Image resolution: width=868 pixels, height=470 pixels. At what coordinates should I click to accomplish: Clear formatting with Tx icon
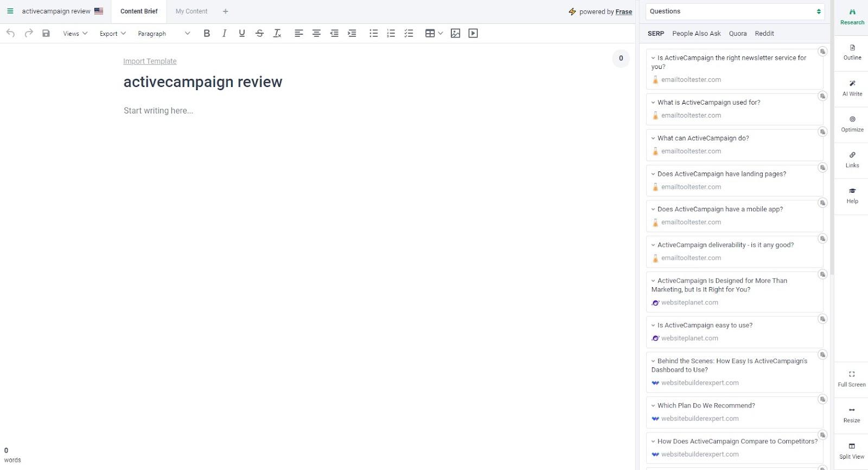pos(277,33)
